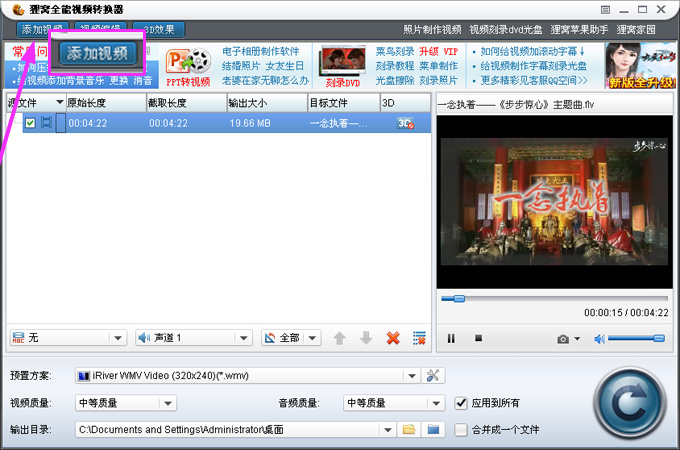
Task: Clear the file list icon
Action: 419,338
